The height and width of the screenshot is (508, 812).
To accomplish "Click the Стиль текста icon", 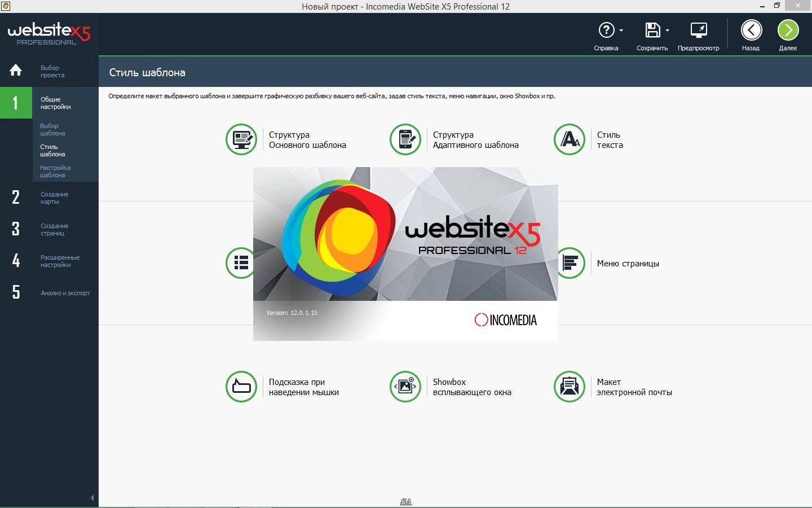I will [570, 139].
